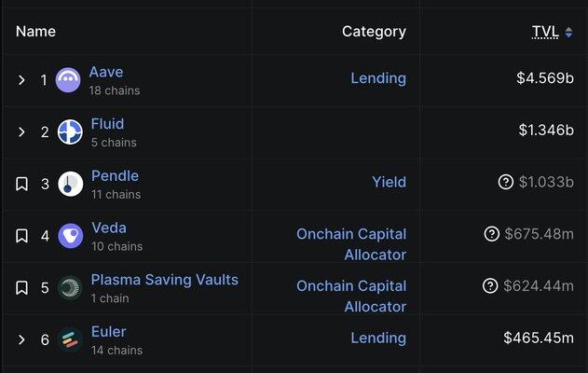Screen dimensions: 588x373
Task: Click the Plasma Saving Vaults logo icon
Action: 70,287
